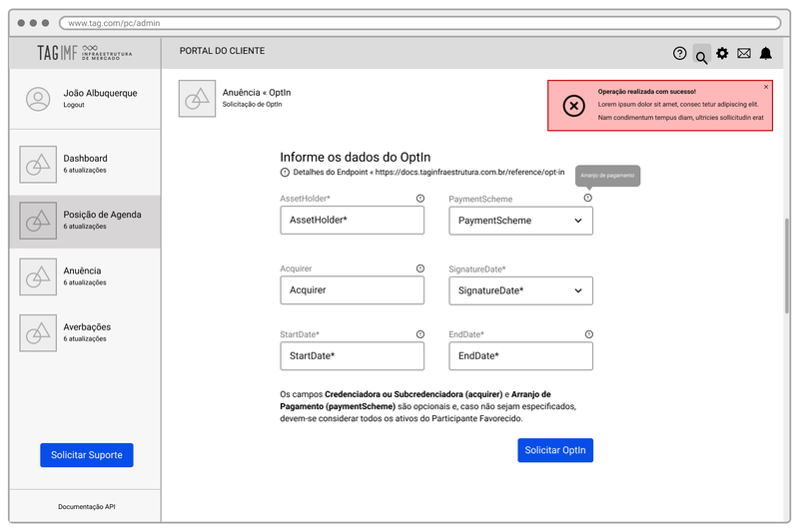Click the Averbações sidebar icon
Viewport: 799px width, 532px height.
pos(38,333)
